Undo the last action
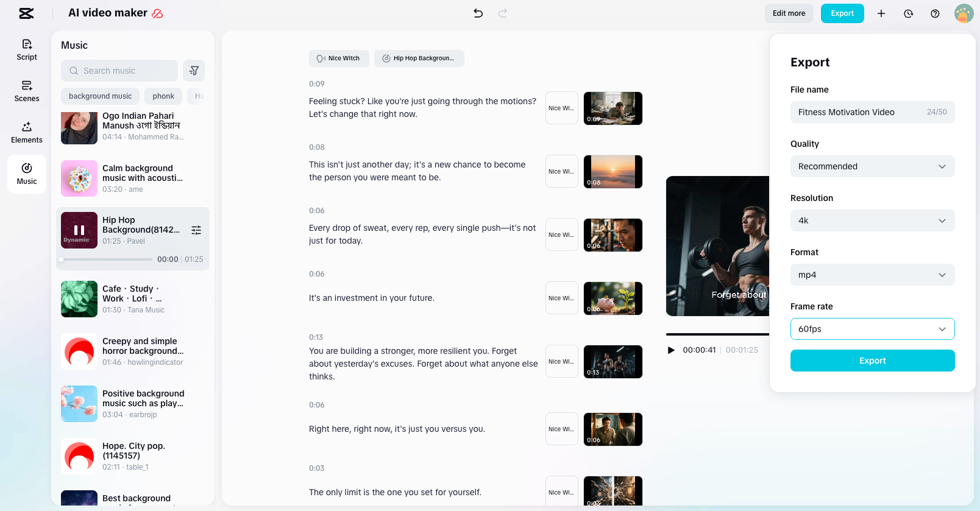 tap(478, 13)
